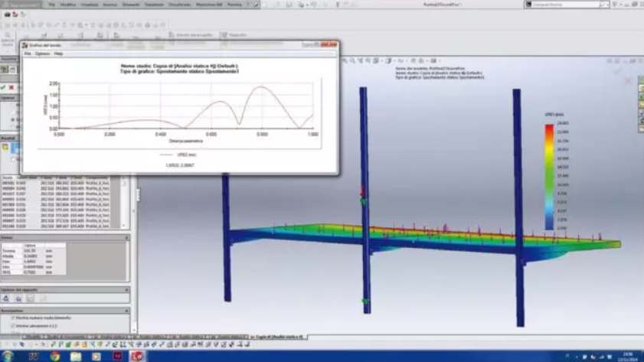Click the Windows Start button
This screenshot has width=644, height=362.
coord(9,356)
